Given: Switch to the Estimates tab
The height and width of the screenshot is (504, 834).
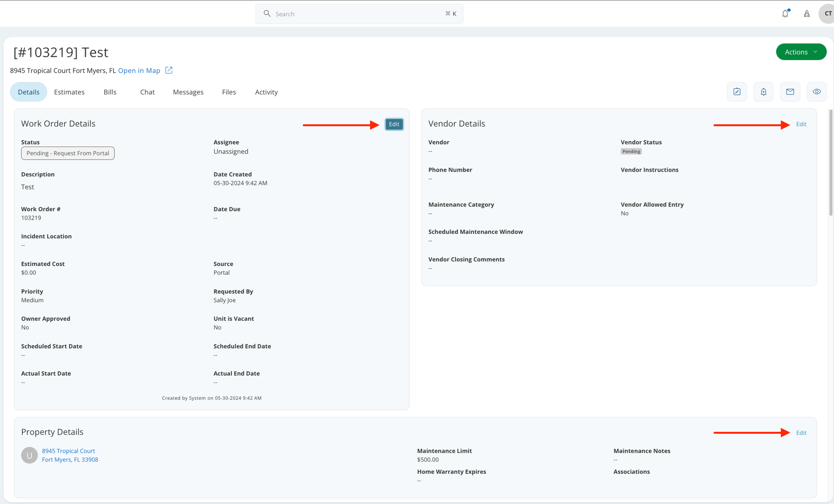Looking at the screenshot, I should (69, 92).
